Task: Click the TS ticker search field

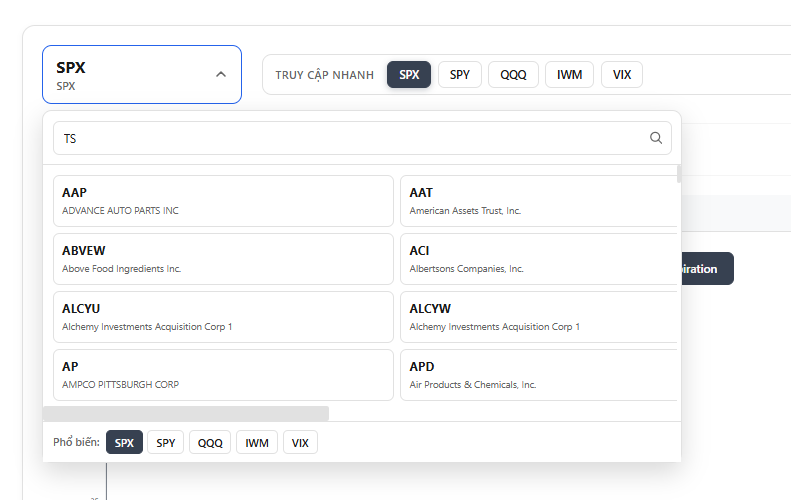Action: coord(350,138)
